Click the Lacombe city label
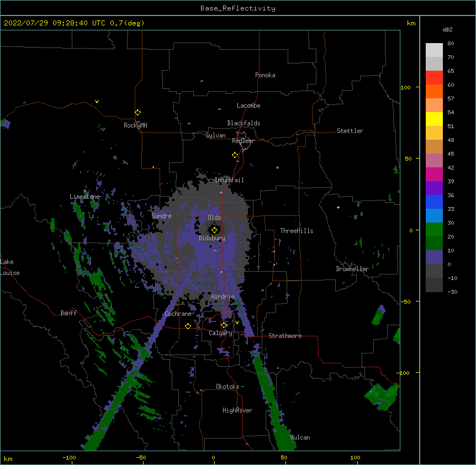Screen dimensions: 476x465 [248, 105]
